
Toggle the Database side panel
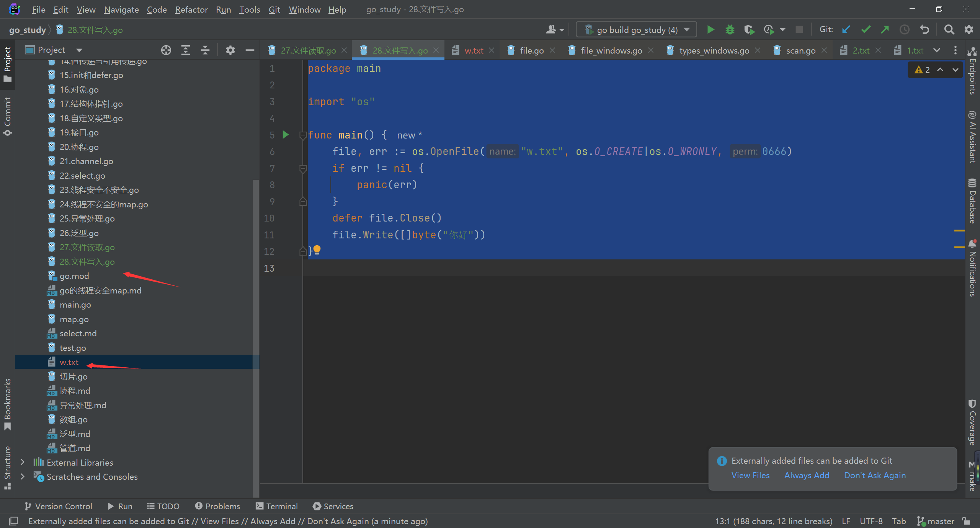tap(972, 201)
